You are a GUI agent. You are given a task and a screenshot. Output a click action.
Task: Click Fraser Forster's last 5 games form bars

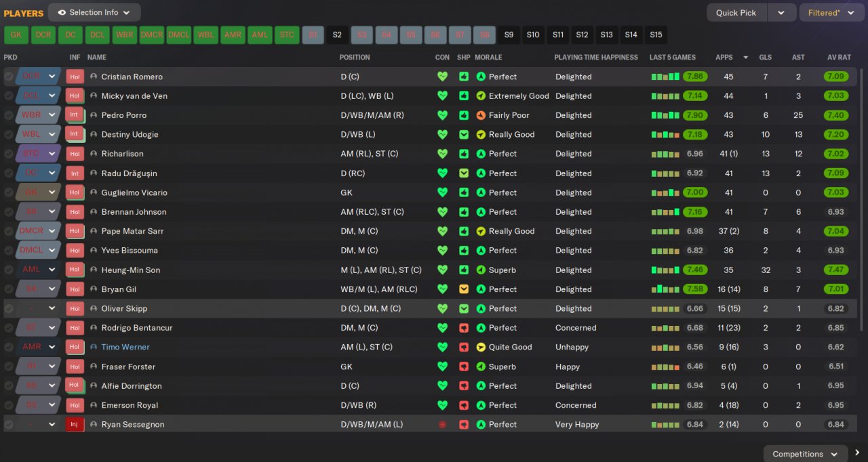pyautogui.click(x=665, y=366)
